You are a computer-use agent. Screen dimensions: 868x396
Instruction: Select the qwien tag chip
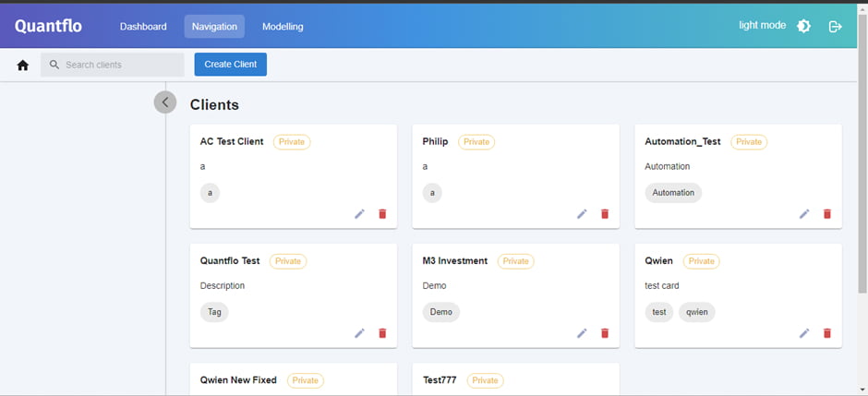697,312
